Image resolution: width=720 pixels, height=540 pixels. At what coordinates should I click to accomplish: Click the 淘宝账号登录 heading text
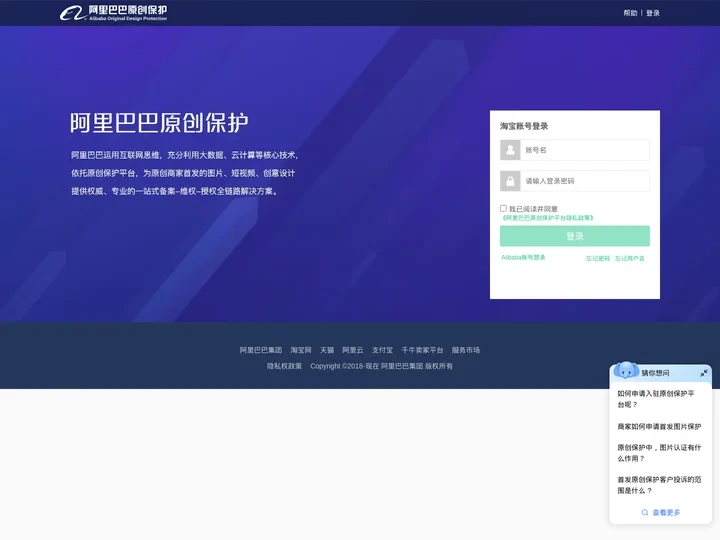point(524,126)
